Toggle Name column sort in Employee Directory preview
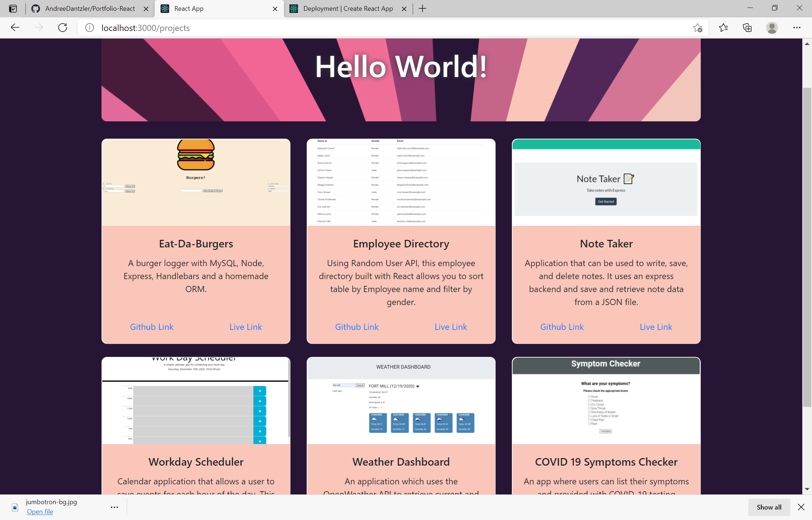Screen dimensions: 812x520 pos(321,141)
